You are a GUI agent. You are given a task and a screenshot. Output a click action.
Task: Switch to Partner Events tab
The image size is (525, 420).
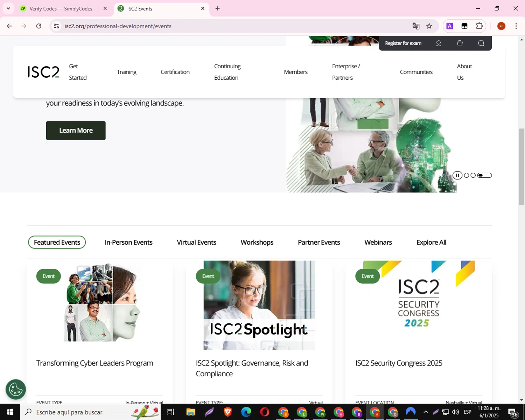tap(319, 242)
